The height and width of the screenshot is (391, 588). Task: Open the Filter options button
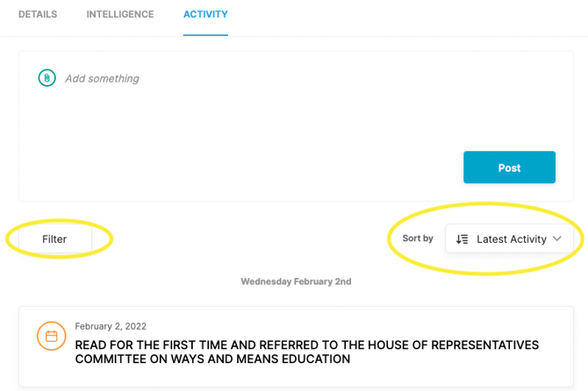54,238
